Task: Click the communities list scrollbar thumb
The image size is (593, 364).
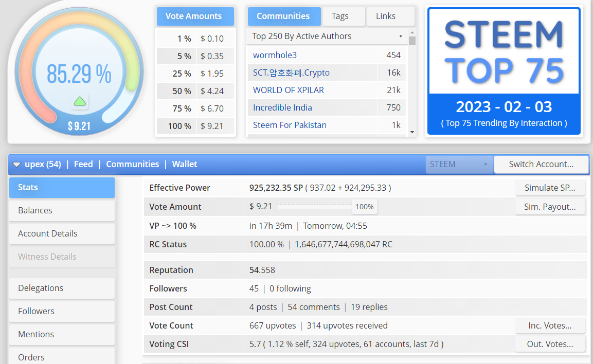Action: pos(412,41)
